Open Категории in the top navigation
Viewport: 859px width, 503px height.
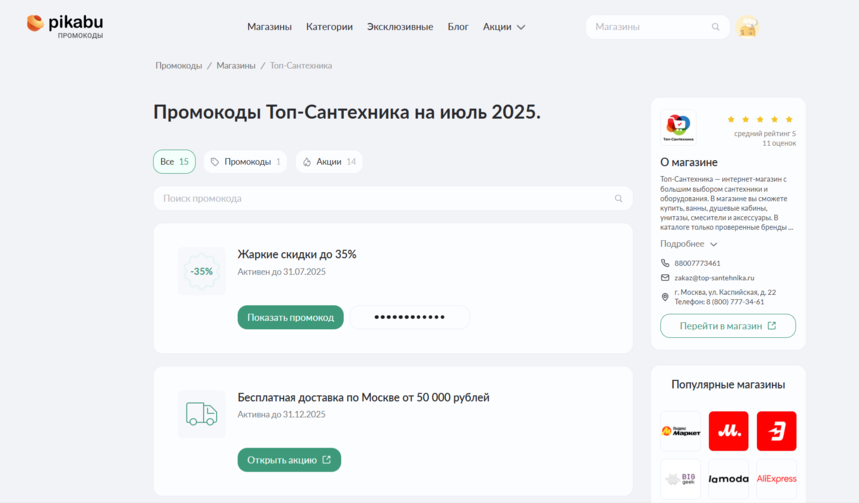pos(329,27)
